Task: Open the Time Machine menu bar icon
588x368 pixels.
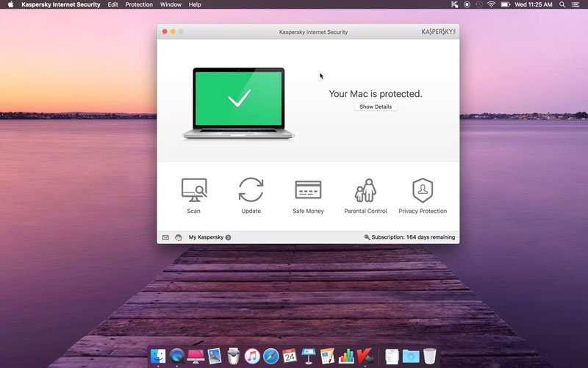Action: click(x=479, y=4)
